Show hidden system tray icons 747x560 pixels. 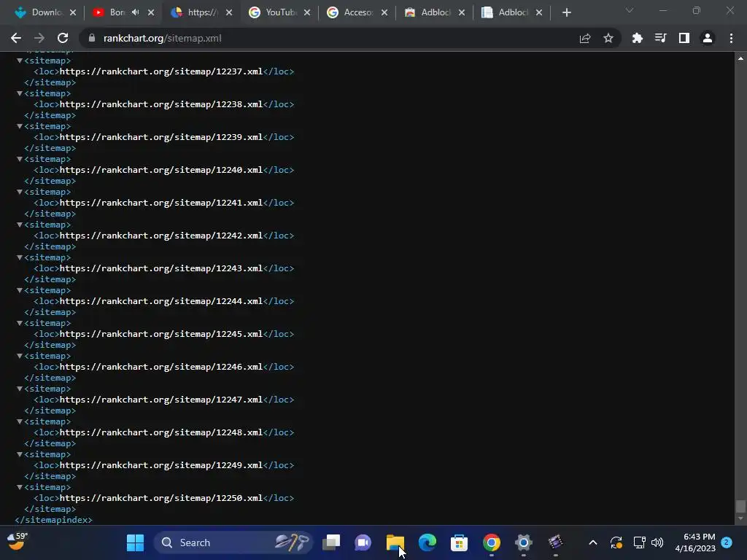(x=593, y=542)
